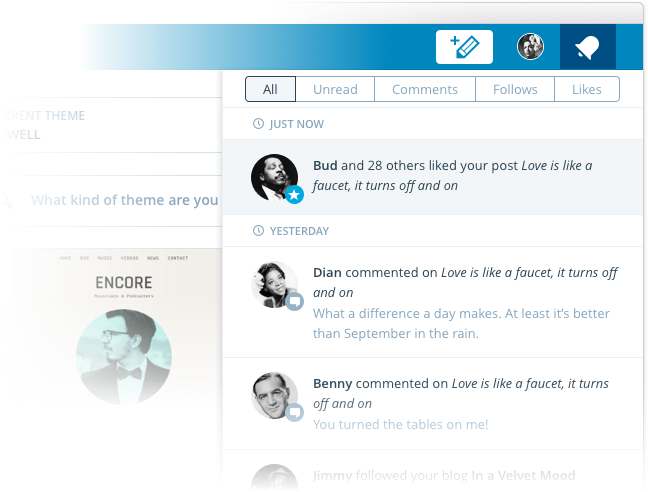This screenshot has width=648, height=492.
Task: Click Dian's avatar with comment badge
Action: click(274, 285)
